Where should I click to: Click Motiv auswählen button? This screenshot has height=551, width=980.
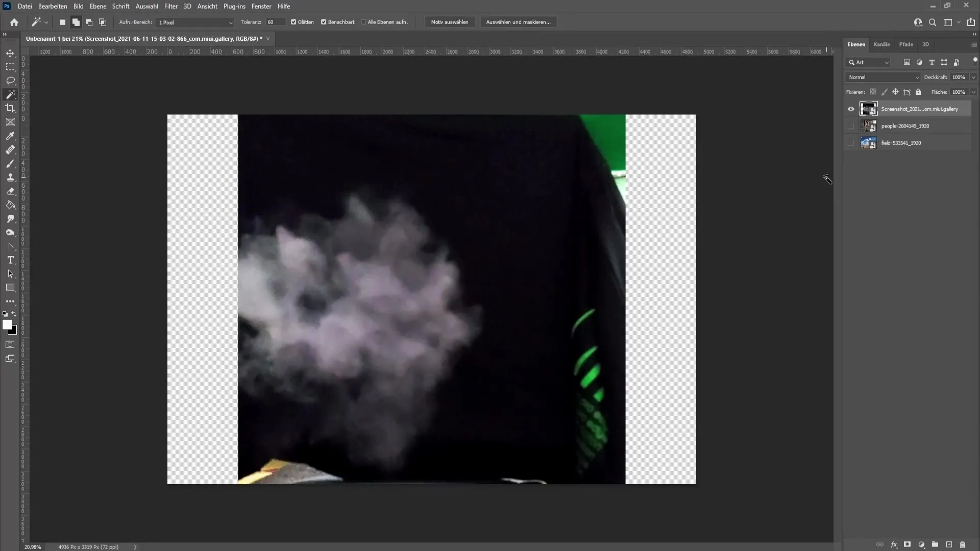[450, 22]
